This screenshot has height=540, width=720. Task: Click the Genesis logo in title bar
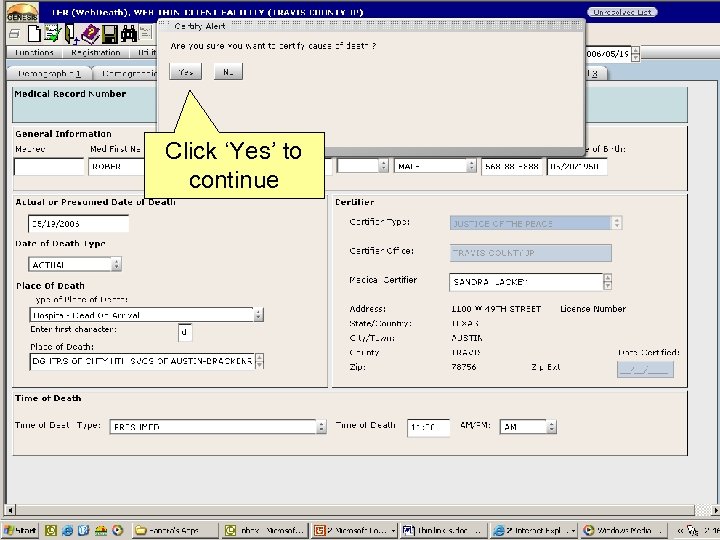[x=22, y=12]
